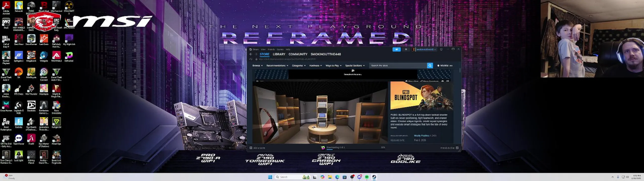Click the PUBG Blindspot banner image
Image resolution: width=644 pixels, height=181 pixels.
click(422, 96)
